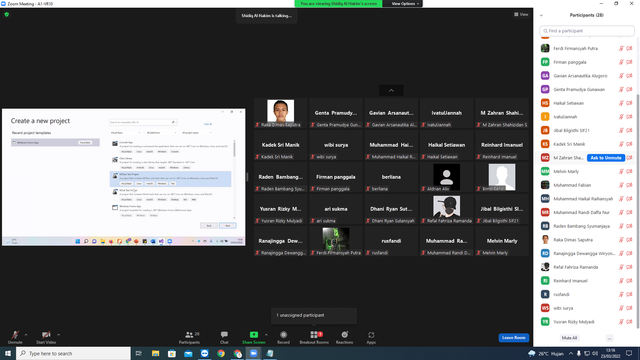
Task: Click the shared screen Create a new project window
Action: click(124, 177)
